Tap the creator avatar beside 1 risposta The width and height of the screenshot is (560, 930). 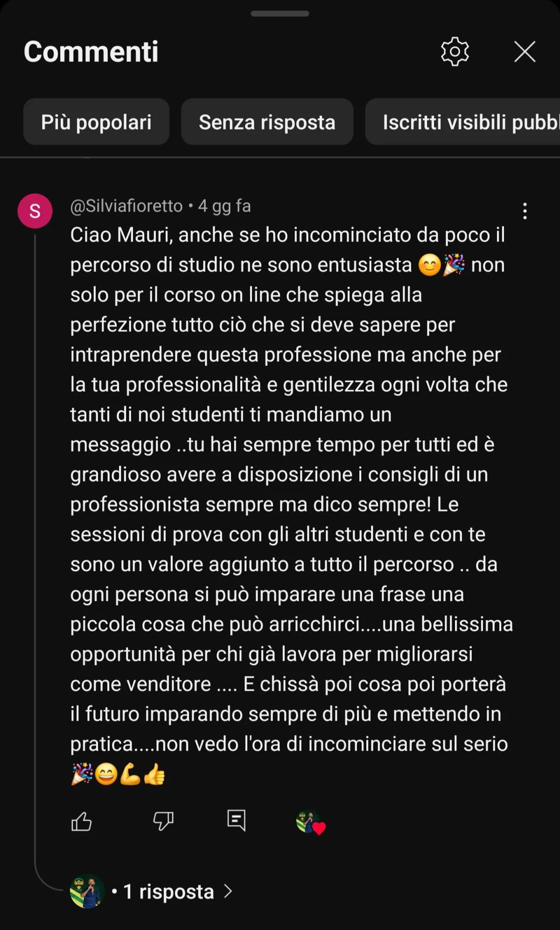87,891
